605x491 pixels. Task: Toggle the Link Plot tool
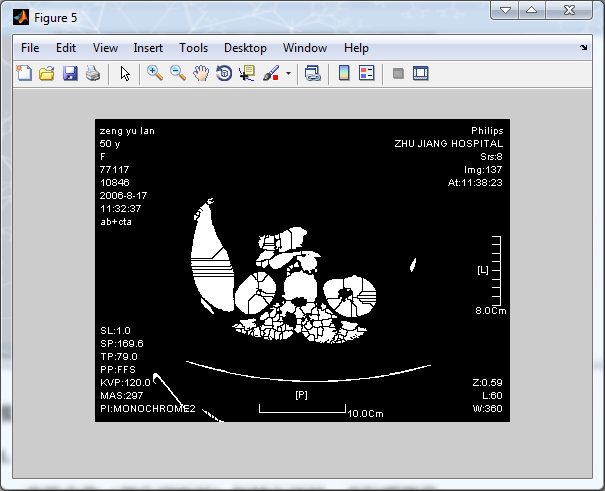[x=312, y=73]
